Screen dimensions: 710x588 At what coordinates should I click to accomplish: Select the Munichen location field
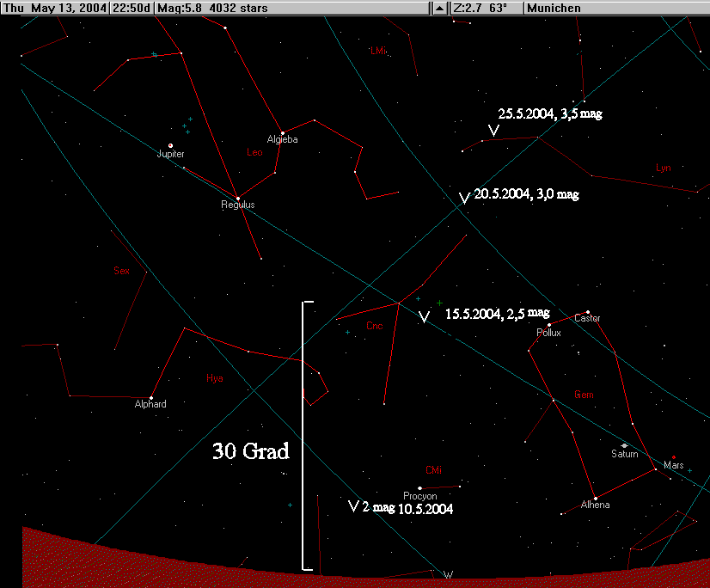554,8
